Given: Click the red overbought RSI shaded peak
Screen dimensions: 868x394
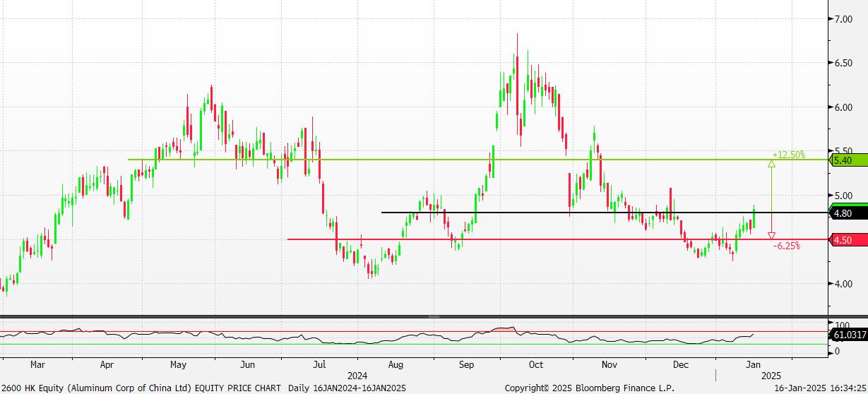Looking at the screenshot, I should [x=504, y=329].
